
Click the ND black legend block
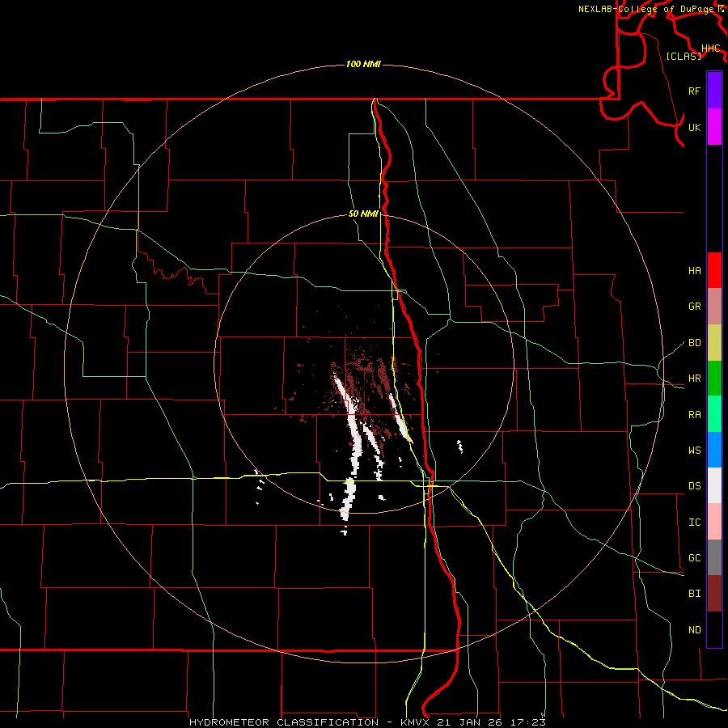tap(714, 629)
